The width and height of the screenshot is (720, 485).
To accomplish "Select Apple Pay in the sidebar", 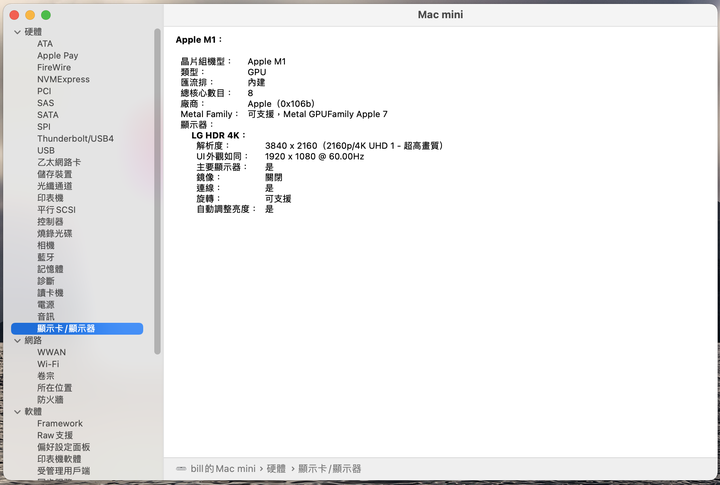I will tap(57, 56).
